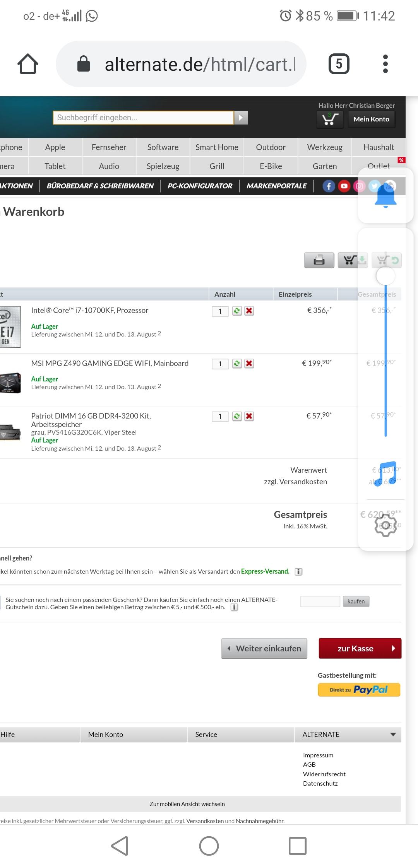Select PC-KONFIGURATOR in the red bar
Screen dimensions: 418x868
200,186
